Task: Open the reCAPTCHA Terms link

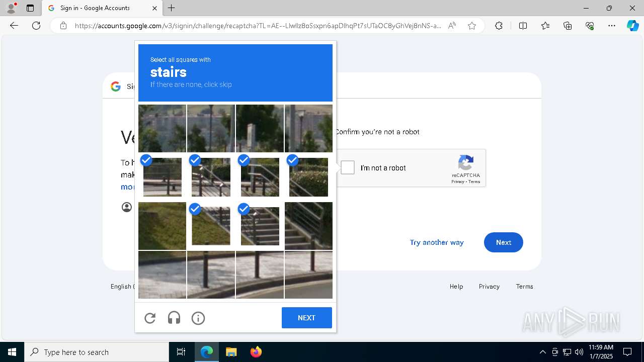Action: pyautogui.click(x=474, y=182)
